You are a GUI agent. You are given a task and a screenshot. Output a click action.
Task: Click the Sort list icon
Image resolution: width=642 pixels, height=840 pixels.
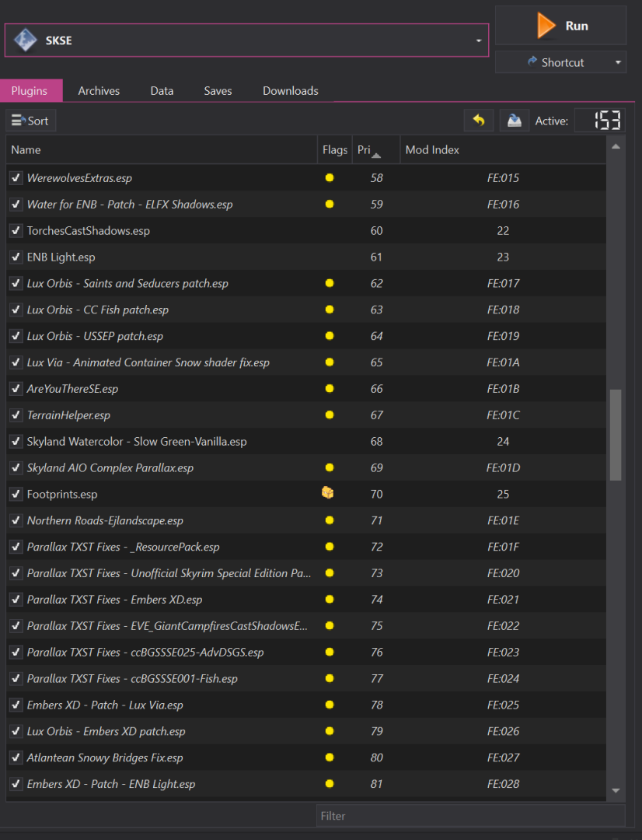pos(18,121)
